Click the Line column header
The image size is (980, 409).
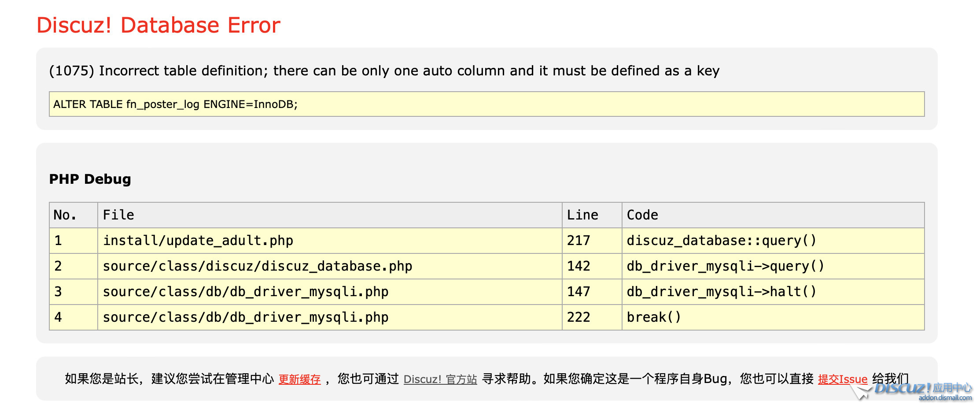coord(592,215)
